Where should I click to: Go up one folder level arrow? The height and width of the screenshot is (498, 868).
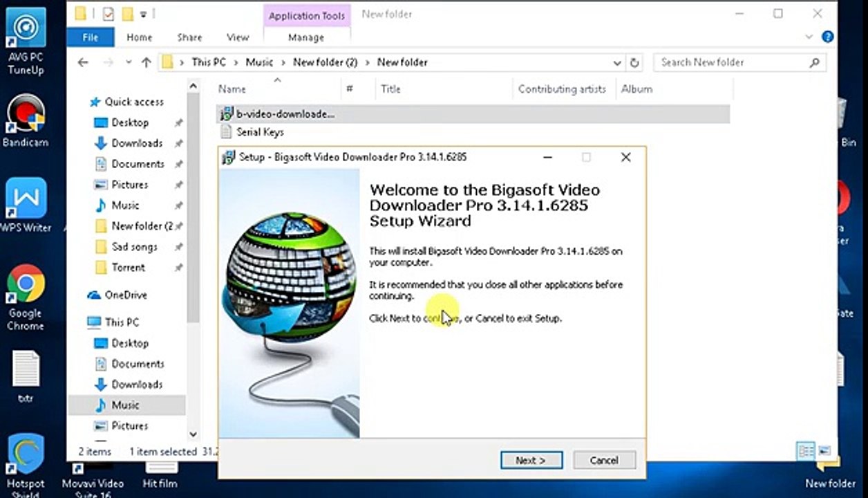(146, 62)
